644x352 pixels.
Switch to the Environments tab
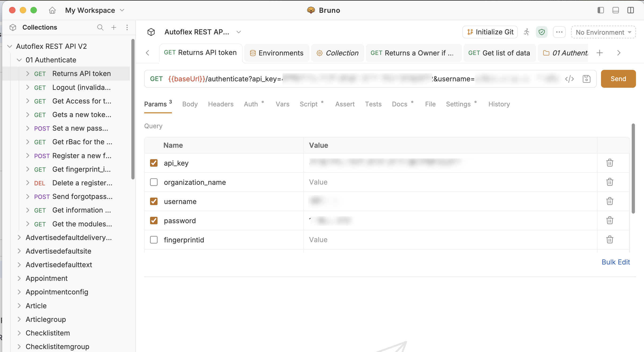(277, 53)
